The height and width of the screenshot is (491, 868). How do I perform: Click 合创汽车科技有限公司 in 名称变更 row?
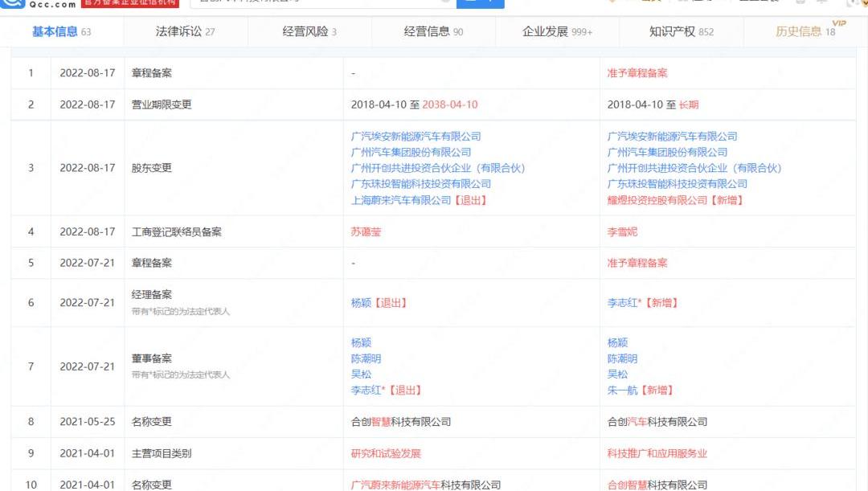657,422
